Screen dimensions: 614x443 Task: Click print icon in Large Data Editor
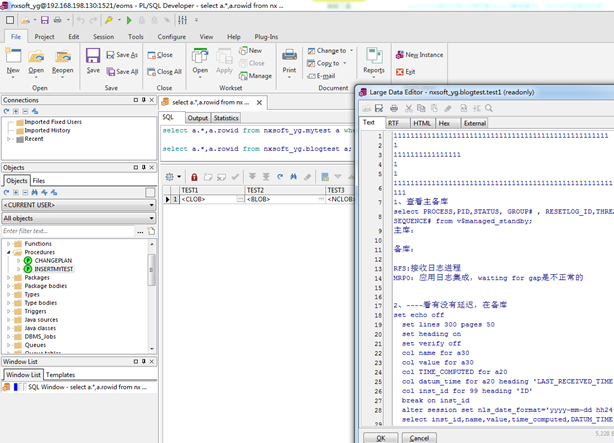394,107
